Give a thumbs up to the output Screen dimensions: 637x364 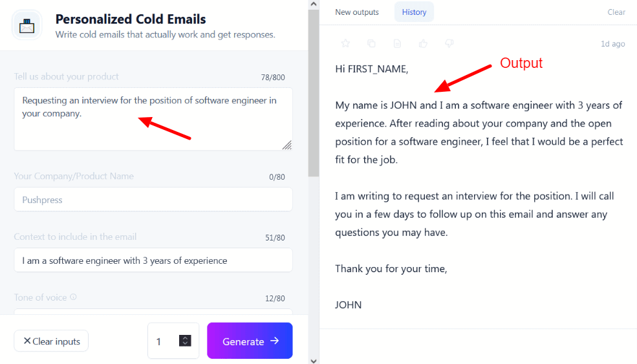424,43
